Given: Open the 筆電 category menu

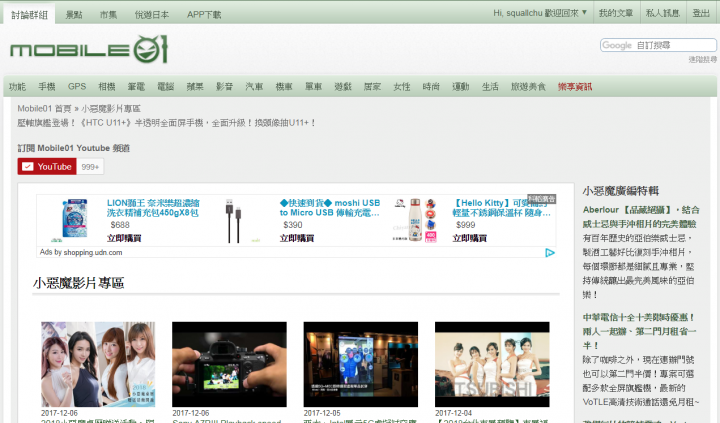Looking at the screenshot, I should 136,86.
